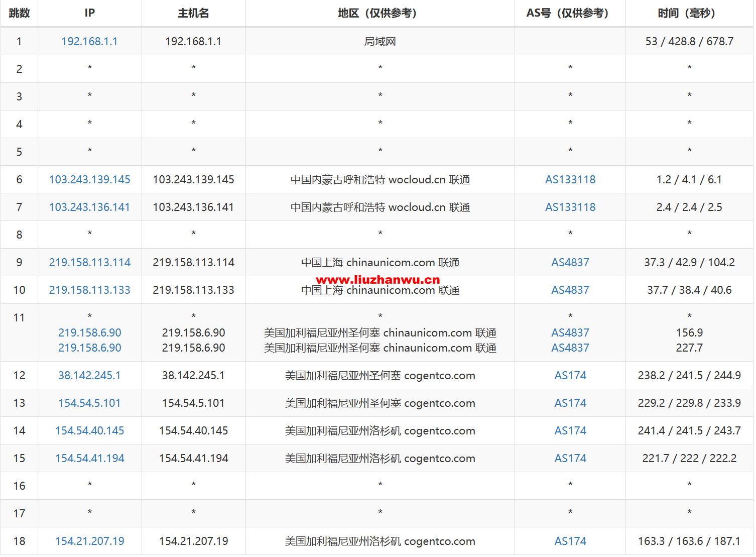Screen dimensions: 756x557
Task: Open the 192.168.1.1 IP link
Action: coord(89,41)
